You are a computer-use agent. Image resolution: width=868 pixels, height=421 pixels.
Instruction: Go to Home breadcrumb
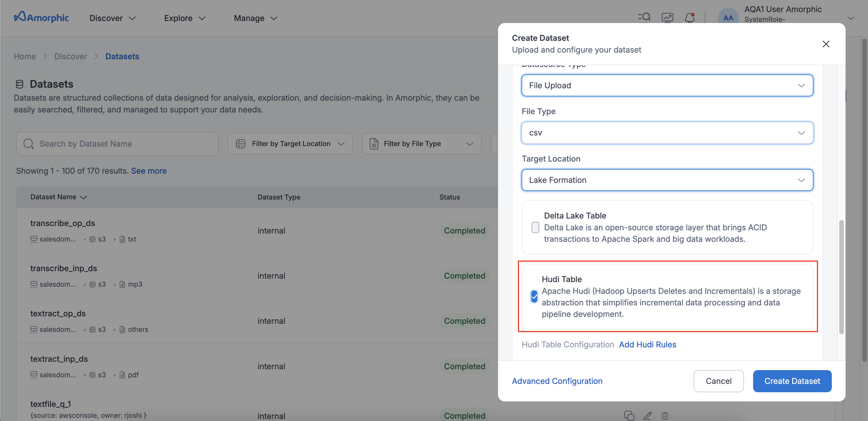click(x=25, y=56)
